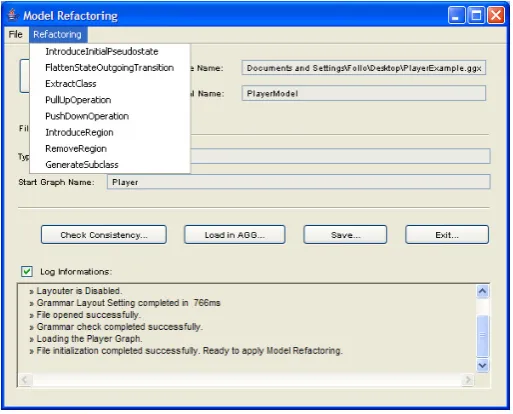Screen dimensions: 513x414
Task: Click Load in AGG button
Action: [235, 235]
